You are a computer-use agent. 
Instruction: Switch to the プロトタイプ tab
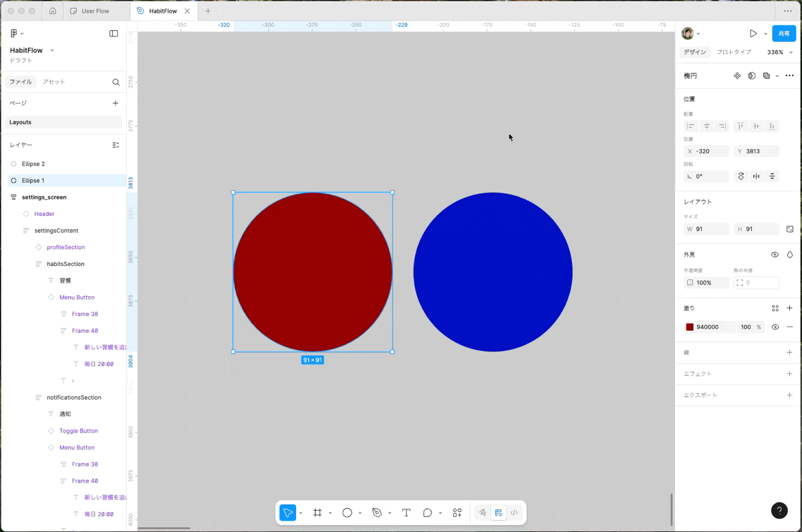point(733,52)
